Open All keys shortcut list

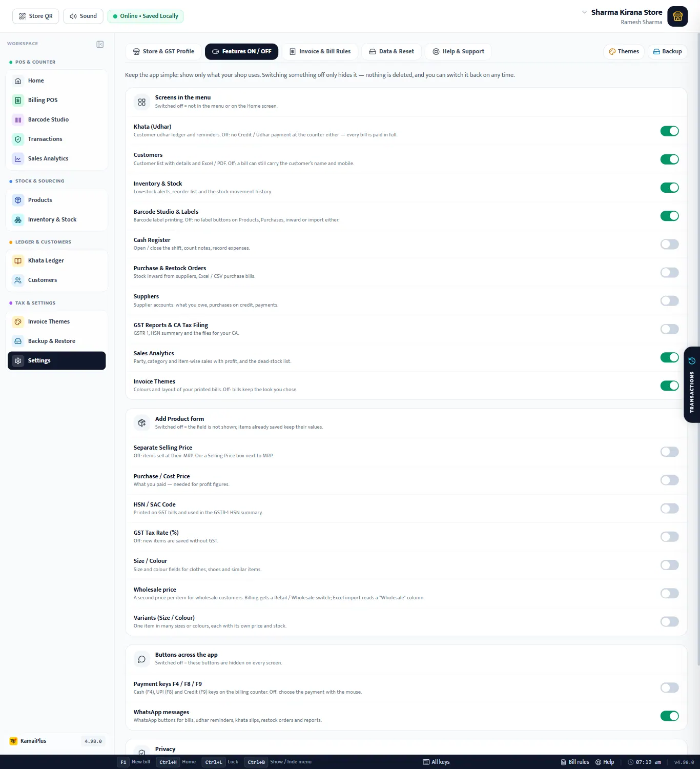click(436, 762)
